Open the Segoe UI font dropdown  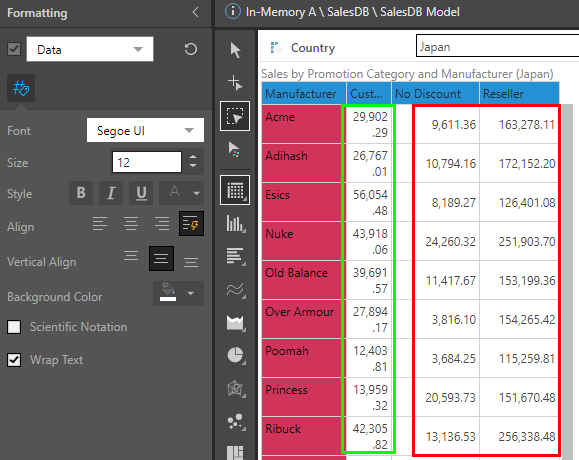[145, 130]
